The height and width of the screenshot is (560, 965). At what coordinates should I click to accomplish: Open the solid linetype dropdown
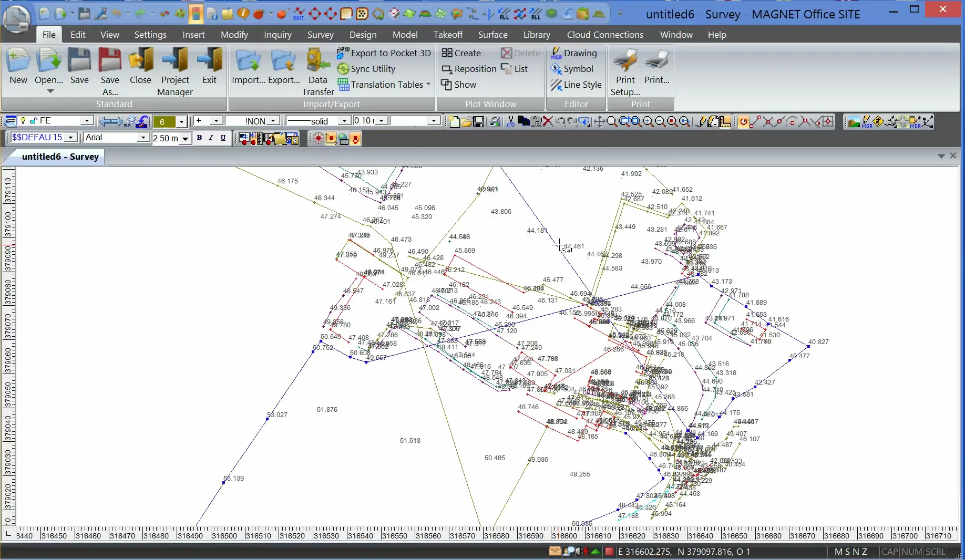(x=344, y=121)
